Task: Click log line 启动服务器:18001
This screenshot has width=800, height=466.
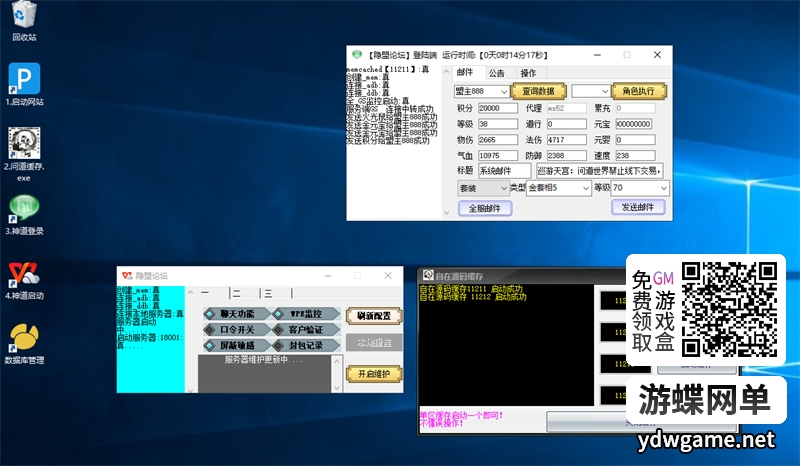Action: (150, 338)
